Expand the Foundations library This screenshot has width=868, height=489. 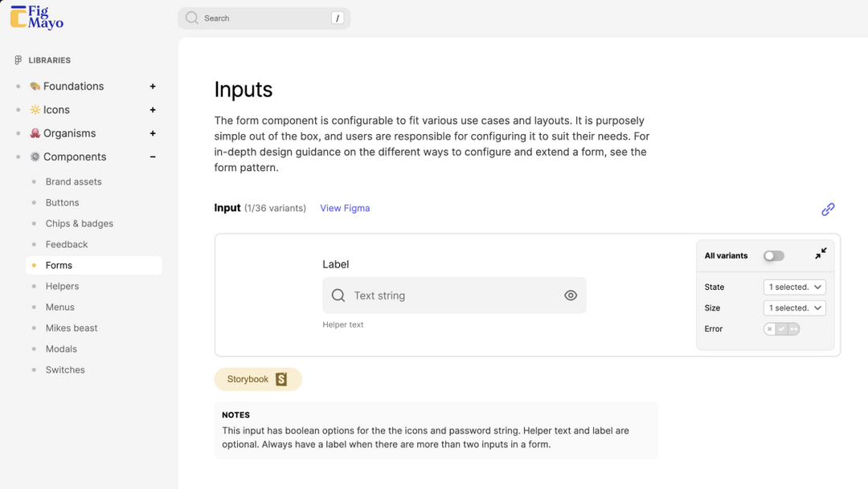(x=152, y=86)
